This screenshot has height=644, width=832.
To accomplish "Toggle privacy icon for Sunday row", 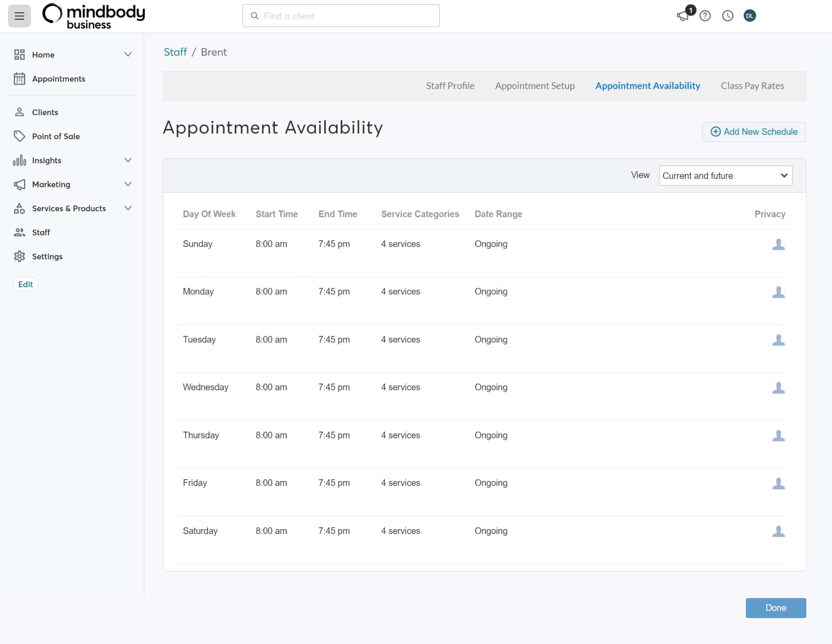I will pyautogui.click(x=778, y=244).
